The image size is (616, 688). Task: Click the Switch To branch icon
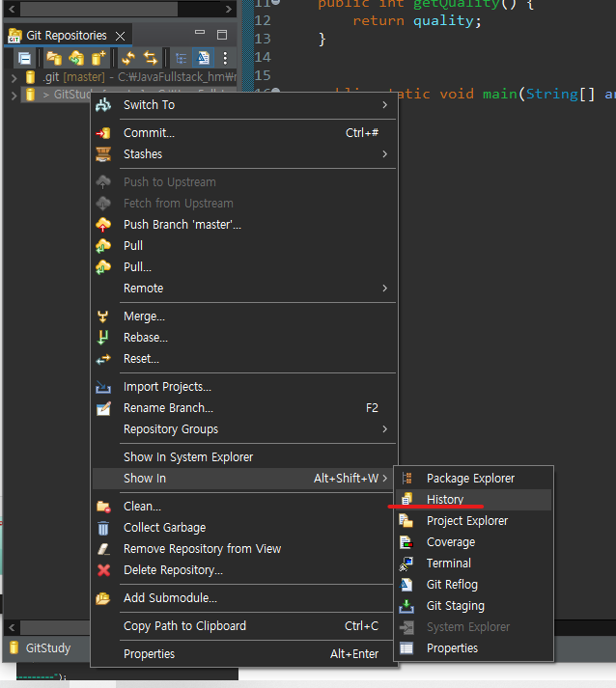point(103,105)
